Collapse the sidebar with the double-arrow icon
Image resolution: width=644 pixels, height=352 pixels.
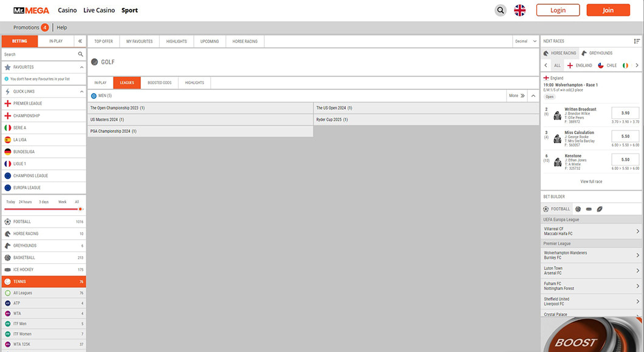(80, 41)
